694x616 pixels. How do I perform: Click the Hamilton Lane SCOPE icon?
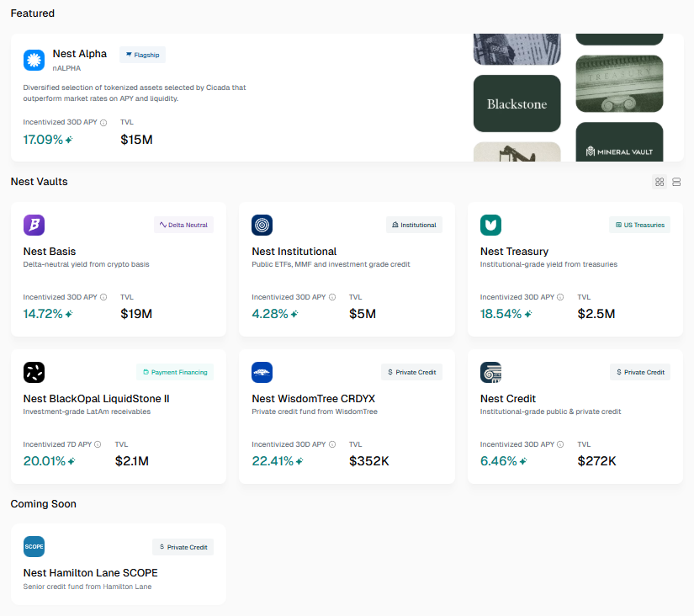(x=34, y=546)
